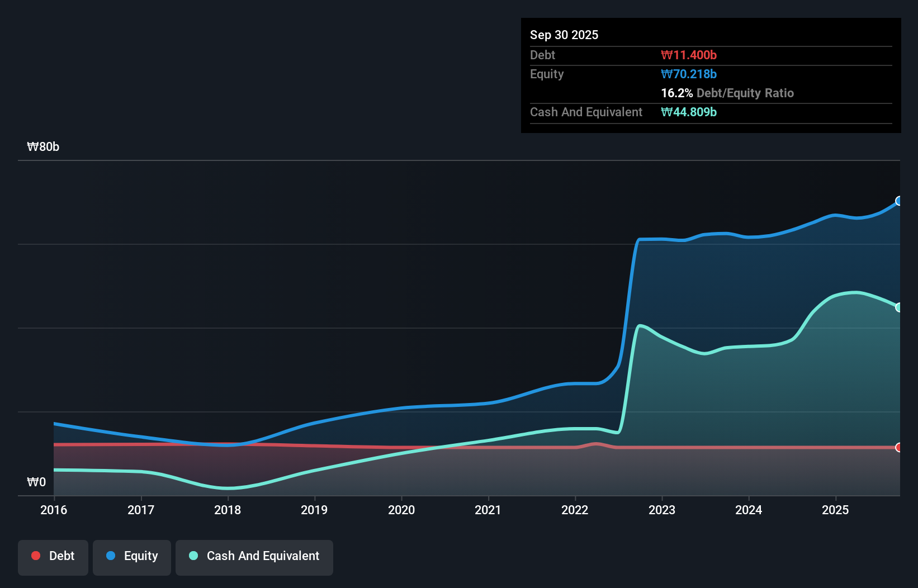Click the blue ₩ symbol beside the Equity value
Screen dimensions: 918x588
point(665,74)
